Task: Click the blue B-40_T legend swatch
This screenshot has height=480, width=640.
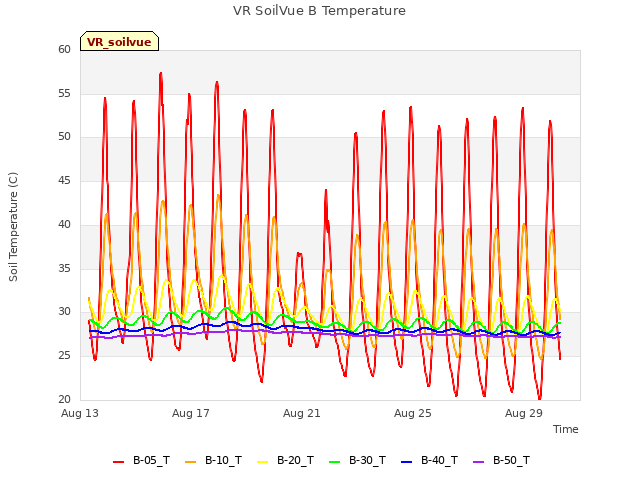Action: pyautogui.click(x=407, y=462)
